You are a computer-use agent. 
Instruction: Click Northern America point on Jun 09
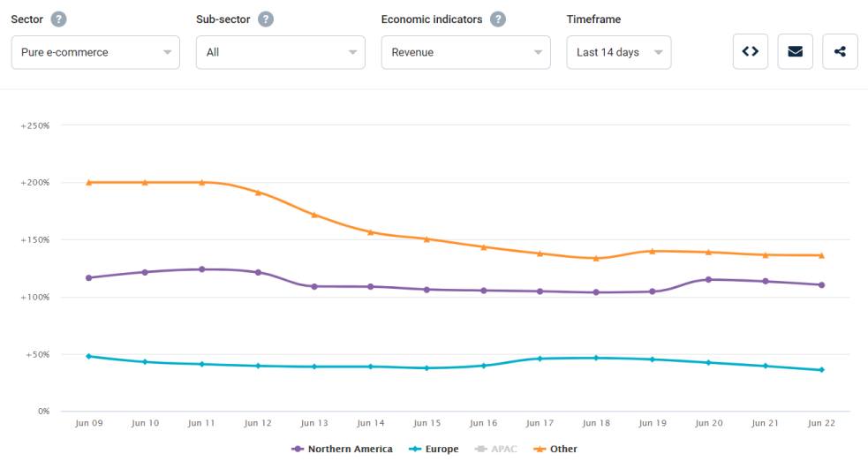click(x=88, y=277)
